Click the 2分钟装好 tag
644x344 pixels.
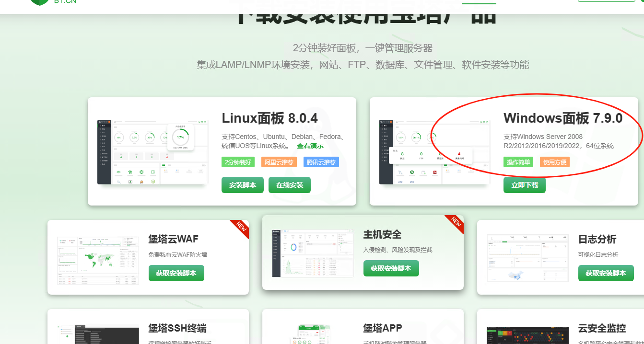point(238,162)
